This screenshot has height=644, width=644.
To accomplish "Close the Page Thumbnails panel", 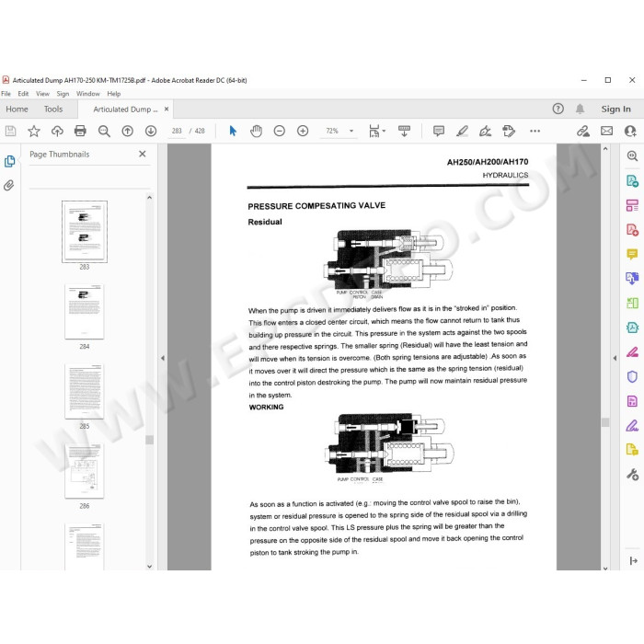I will (142, 154).
